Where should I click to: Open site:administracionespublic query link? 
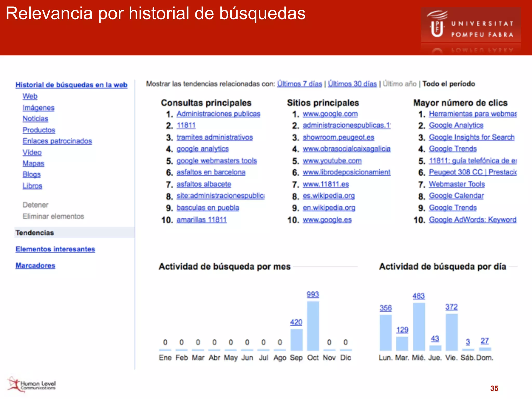tap(221, 196)
